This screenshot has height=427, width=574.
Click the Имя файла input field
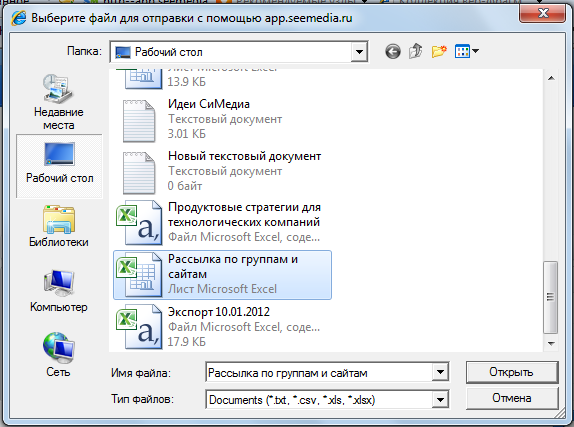coord(319,373)
